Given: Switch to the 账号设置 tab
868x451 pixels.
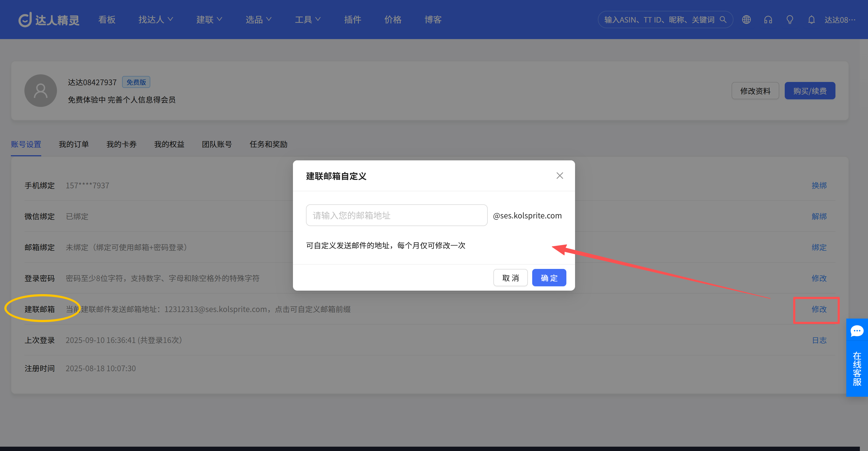Looking at the screenshot, I should click(x=26, y=144).
